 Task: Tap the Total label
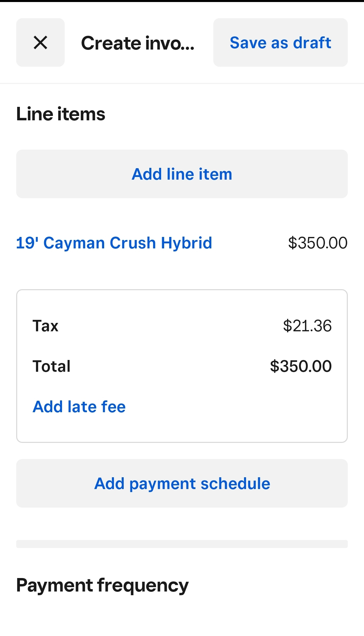52,366
